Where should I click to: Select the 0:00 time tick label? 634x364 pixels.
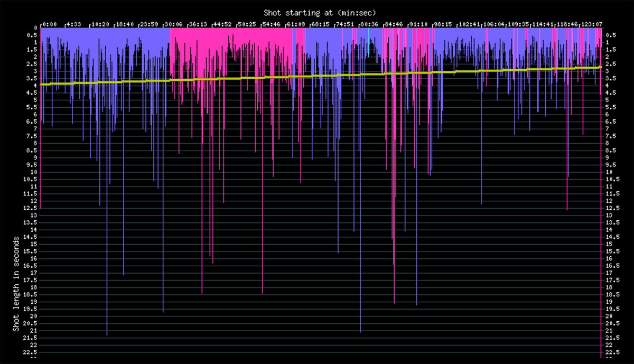(x=50, y=24)
